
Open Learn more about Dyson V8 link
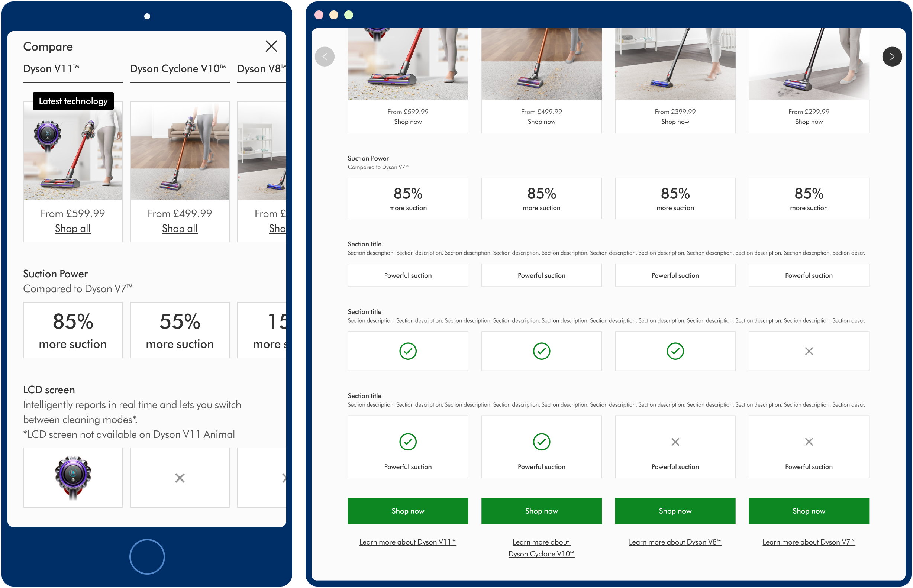tap(675, 542)
